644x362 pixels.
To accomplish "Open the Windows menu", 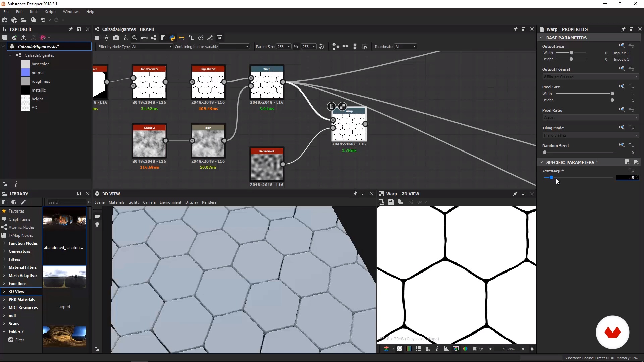I will [71, 12].
